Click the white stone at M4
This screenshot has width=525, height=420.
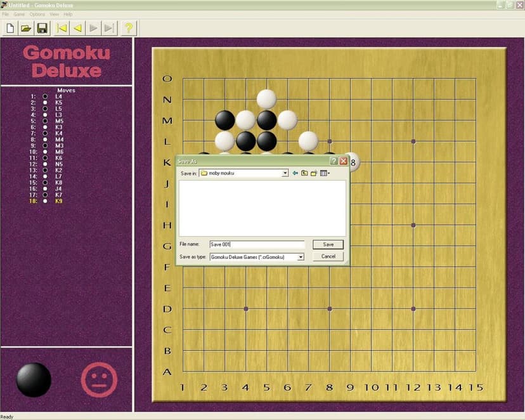click(x=246, y=121)
